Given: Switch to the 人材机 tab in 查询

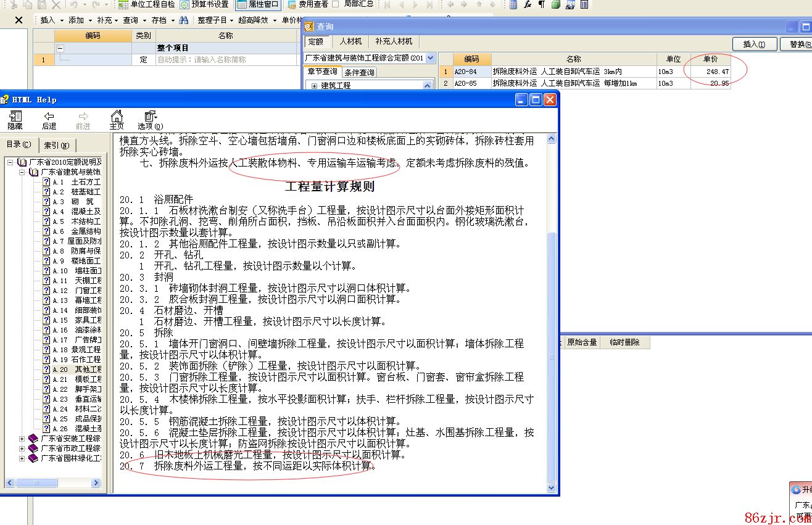Looking at the screenshot, I should (x=350, y=41).
